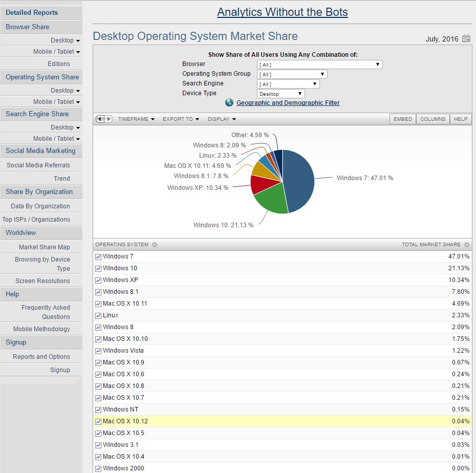Click the COLUMNS button
This screenshot has width=476, height=473.
(433, 119)
